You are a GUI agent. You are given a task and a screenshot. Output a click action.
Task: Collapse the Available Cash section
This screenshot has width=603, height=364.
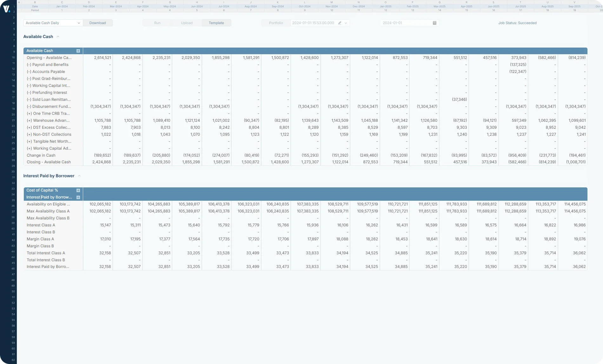58,36
